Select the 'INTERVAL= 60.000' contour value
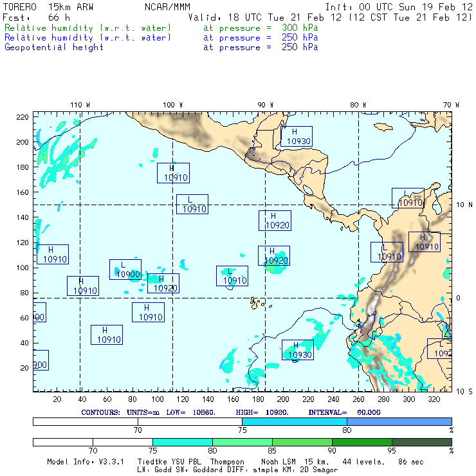The image size is (476, 476). 344,412
